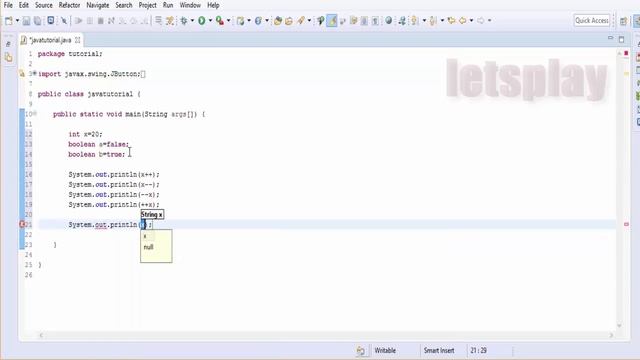The image size is (640, 360).
Task: Click the Open Perspective icon
Action: [x=623, y=21]
